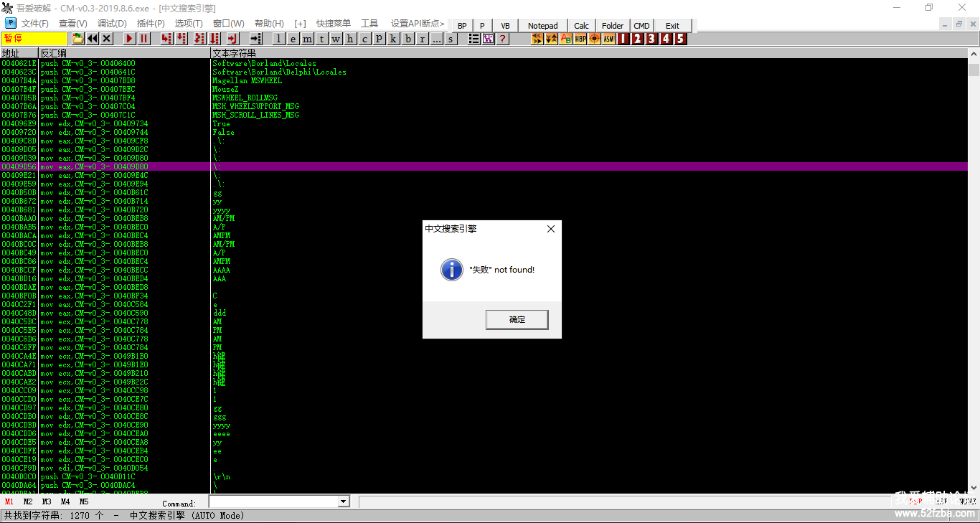Click the red number 3 toolbar toggle

(x=651, y=39)
